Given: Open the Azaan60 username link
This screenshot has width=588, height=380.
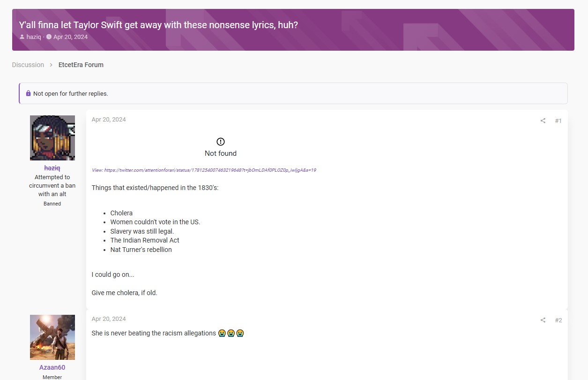Looking at the screenshot, I should tap(52, 367).
